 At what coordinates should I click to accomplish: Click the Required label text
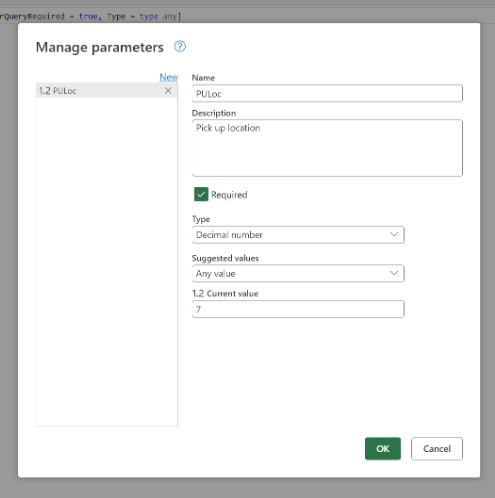pos(229,195)
